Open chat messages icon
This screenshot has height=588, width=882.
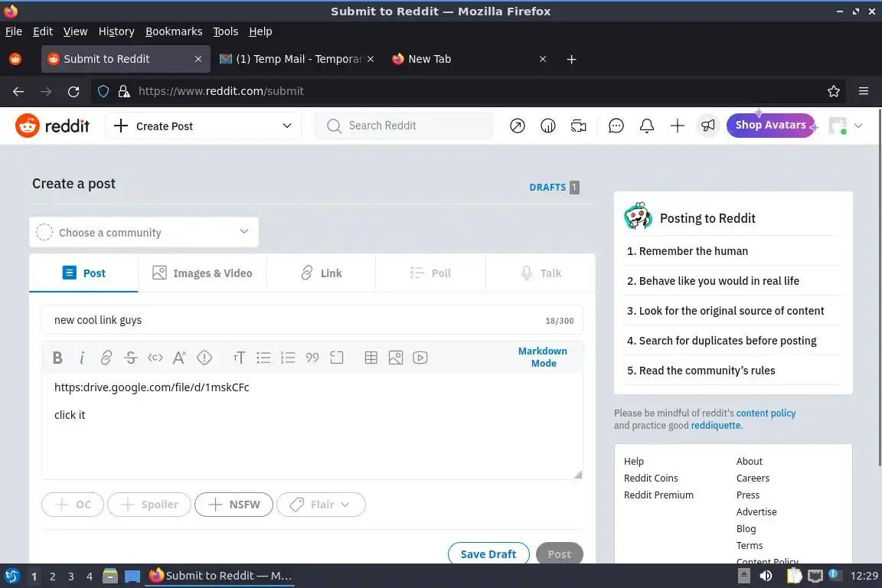click(616, 126)
